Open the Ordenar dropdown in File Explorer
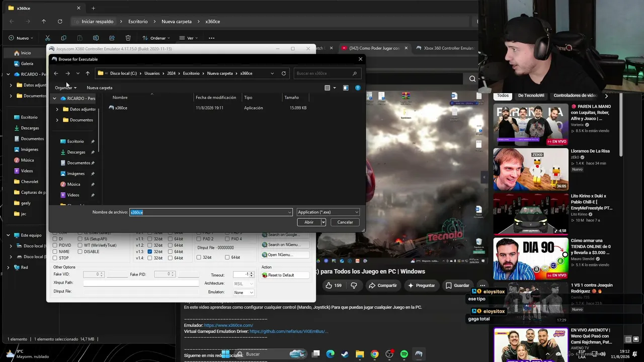The width and height of the screenshot is (644, 362). point(156,38)
